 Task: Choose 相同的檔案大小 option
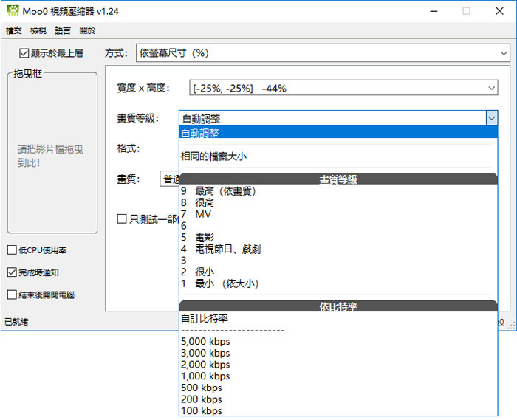[x=214, y=156]
